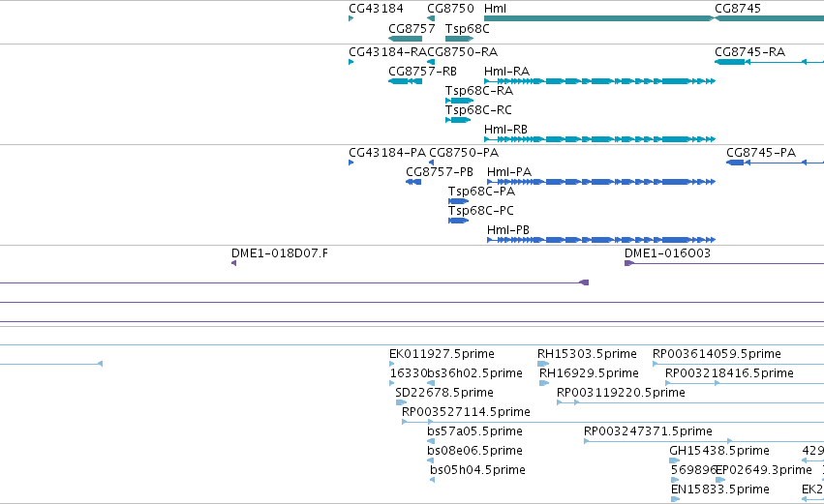Screen dimensions: 824x504
Task: Click transcript CG8745-RA label
Action: click(749, 52)
